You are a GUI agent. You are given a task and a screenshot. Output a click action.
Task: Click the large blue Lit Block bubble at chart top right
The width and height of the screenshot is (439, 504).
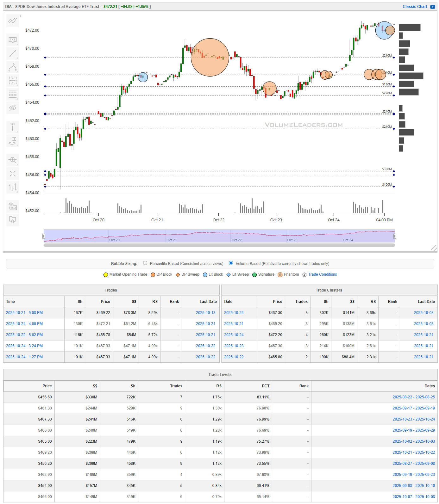pyautogui.click(x=384, y=30)
